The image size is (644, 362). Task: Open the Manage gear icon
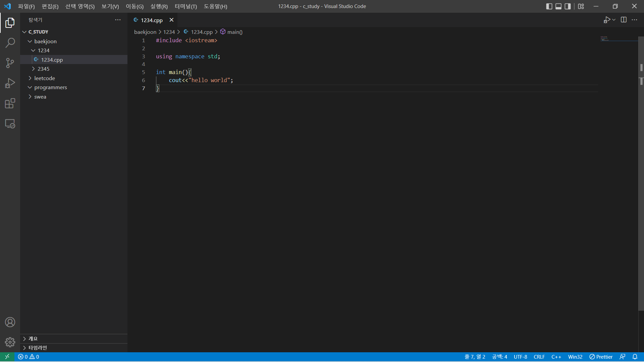[x=10, y=342]
